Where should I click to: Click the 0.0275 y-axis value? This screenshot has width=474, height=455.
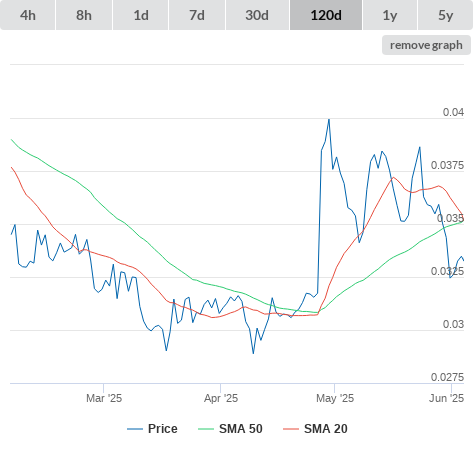pos(447,377)
